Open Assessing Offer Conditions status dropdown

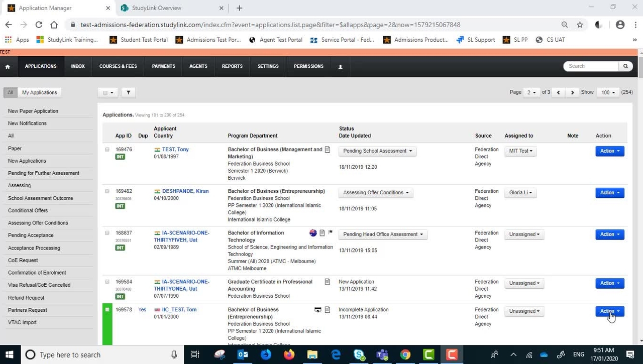pyautogui.click(x=376, y=192)
